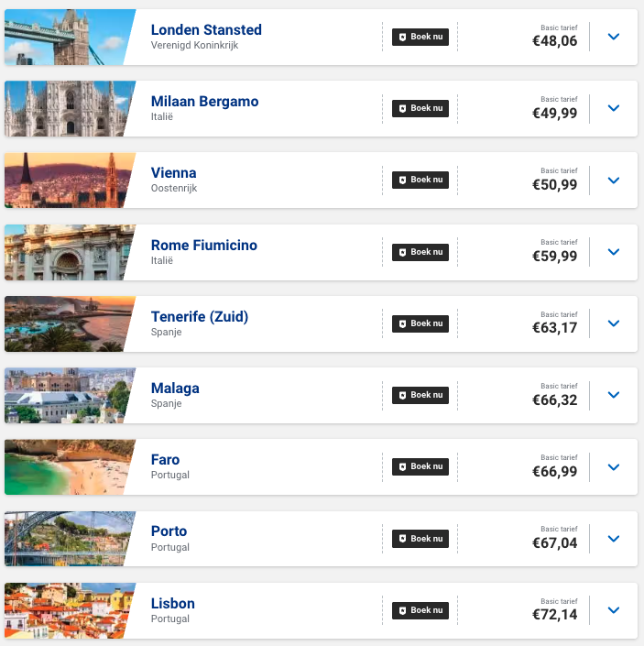Expand the Vienna fare chevron
The height and width of the screenshot is (646, 644).
[614, 180]
